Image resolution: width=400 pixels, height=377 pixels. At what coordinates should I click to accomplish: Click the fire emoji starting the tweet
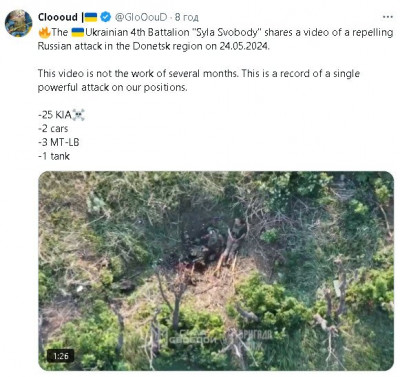pos(44,32)
